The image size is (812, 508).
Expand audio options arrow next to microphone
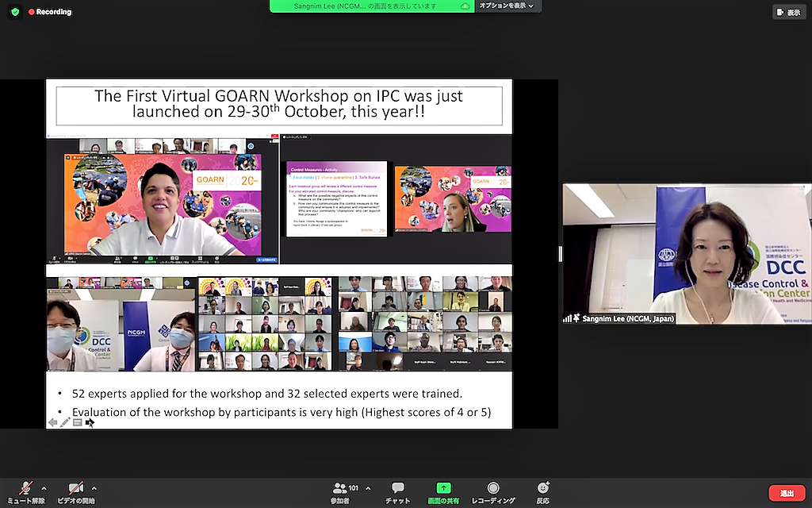click(x=44, y=488)
